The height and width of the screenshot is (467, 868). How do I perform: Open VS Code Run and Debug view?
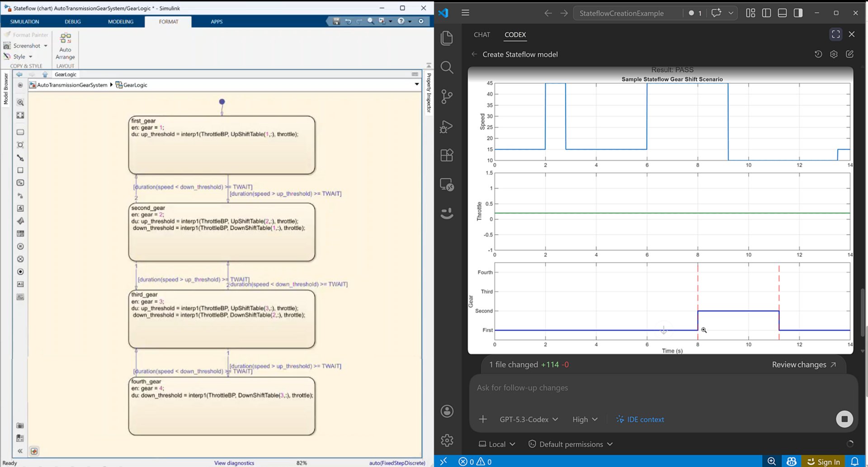447,126
